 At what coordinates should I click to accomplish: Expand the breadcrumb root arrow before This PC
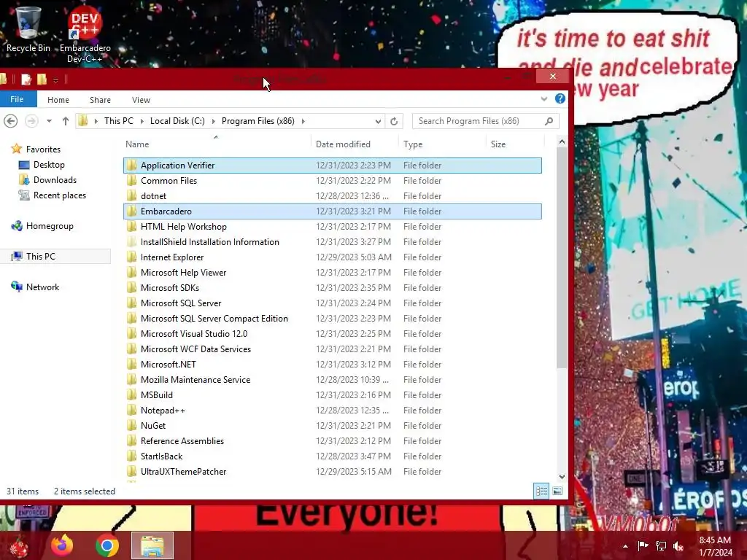click(x=96, y=121)
